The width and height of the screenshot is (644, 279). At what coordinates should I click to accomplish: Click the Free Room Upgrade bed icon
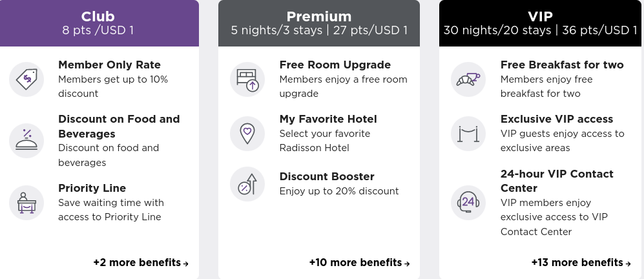pos(247,79)
